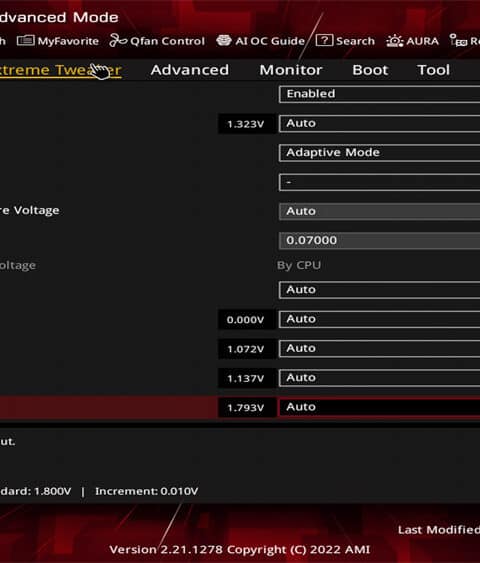Open Qfan Control fan icon
Viewport: 480px width, 563px height.
coord(118,41)
